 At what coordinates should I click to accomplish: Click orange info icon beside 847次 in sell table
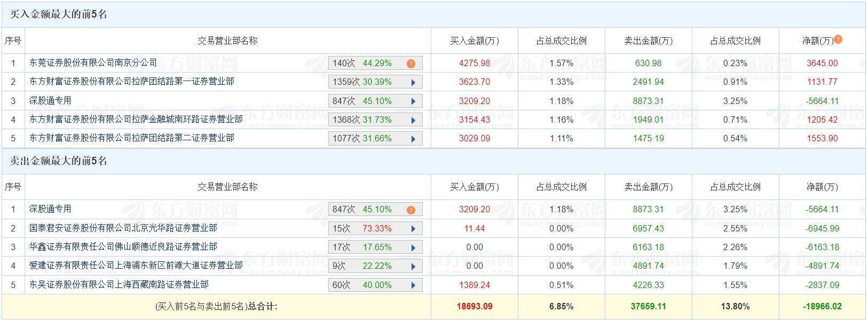411,210
